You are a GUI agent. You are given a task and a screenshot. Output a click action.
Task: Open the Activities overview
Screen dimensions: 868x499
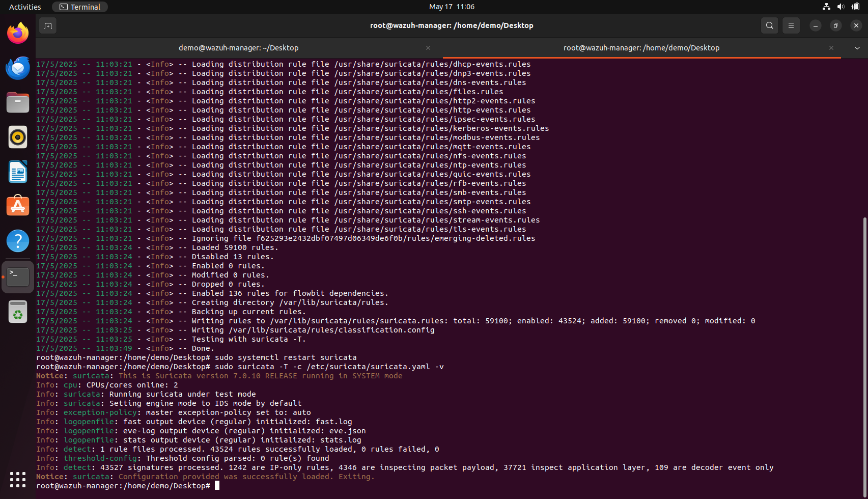pyautogui.click(x=25, y=7)
